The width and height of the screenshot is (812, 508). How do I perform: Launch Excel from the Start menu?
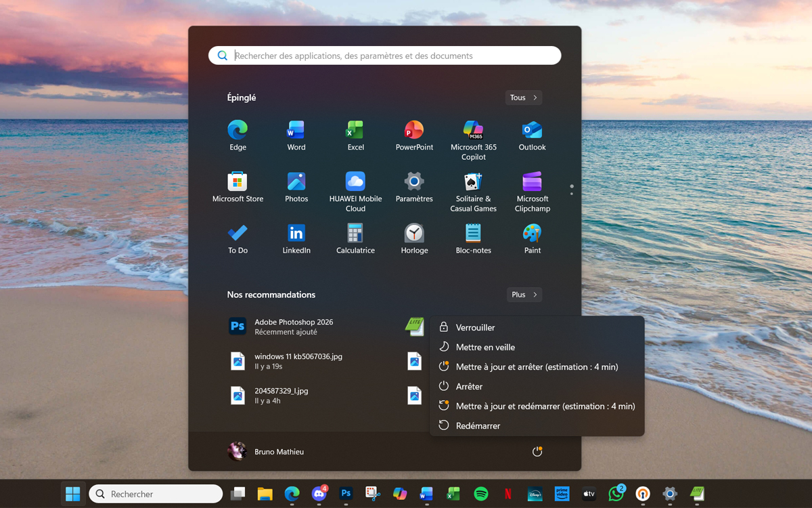coord(355,133)
